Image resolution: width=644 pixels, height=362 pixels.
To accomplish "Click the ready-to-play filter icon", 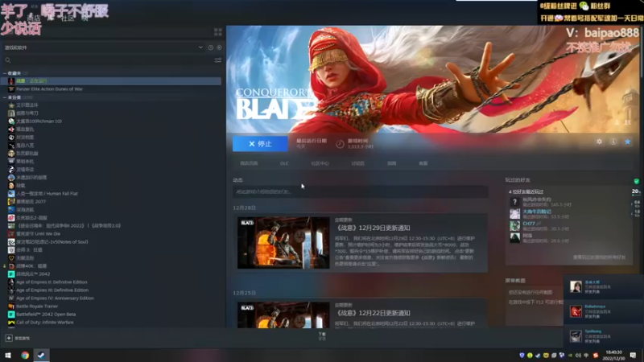I will 219,47.
